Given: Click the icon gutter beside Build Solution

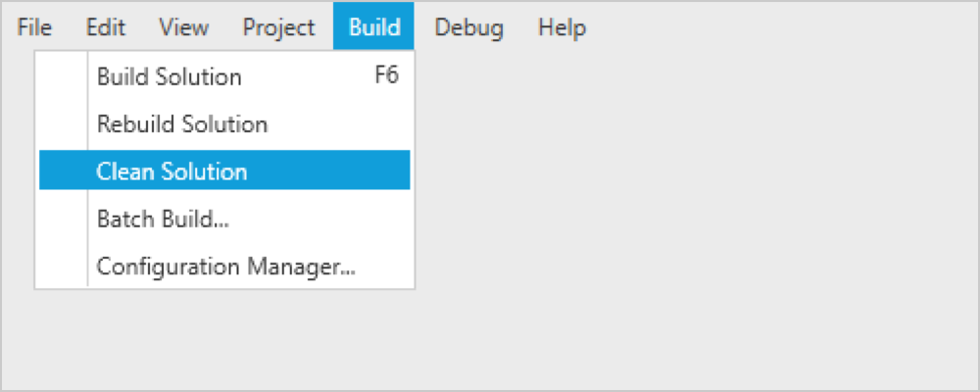Looking at the screenshot, I should pyautogui.click(x=62, y=76).
